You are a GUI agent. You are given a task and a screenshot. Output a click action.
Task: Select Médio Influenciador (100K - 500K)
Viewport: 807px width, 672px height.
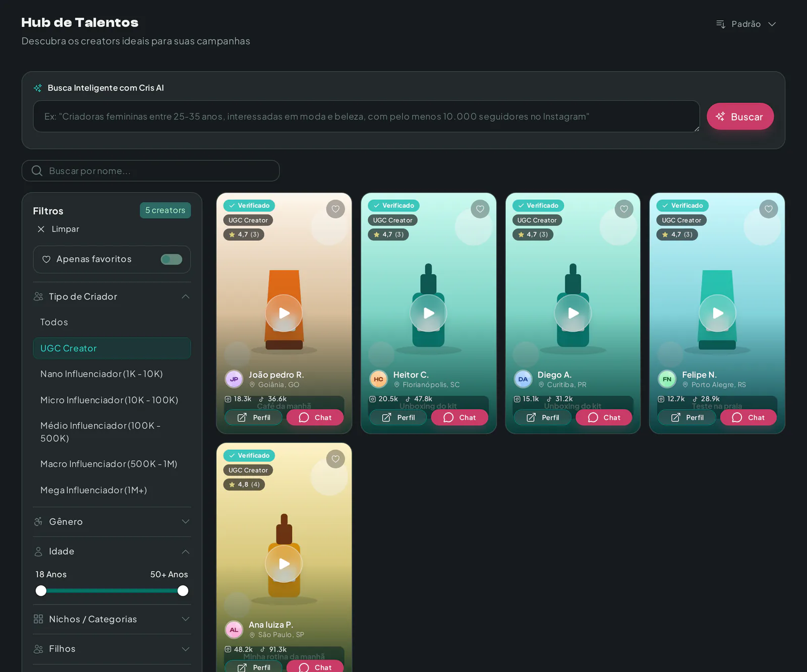click(112, 432)
